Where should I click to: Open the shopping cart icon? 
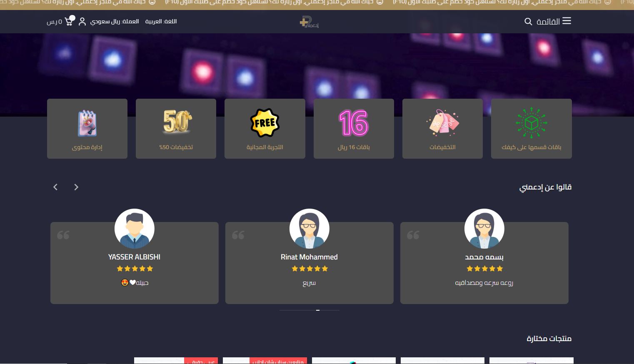69,21
